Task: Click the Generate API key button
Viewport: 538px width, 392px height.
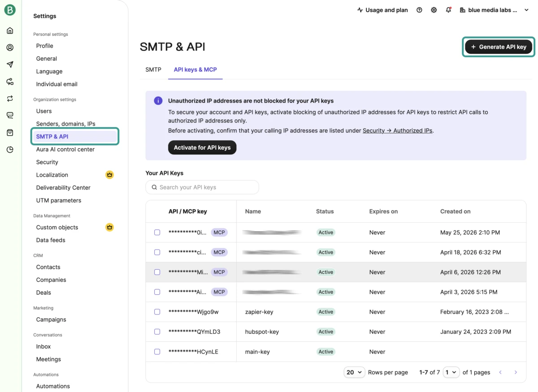Action: [x=499, y=47]
